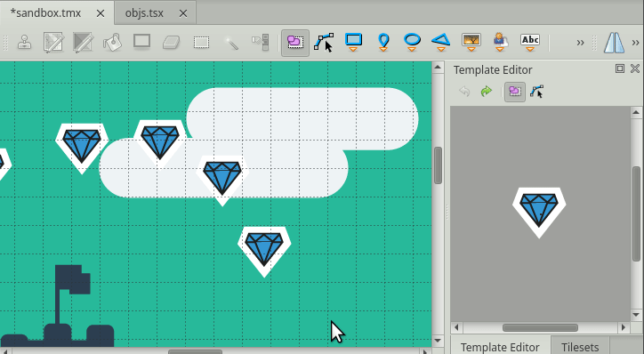The image size is (644, 354).
Task: Close the objs.tsx tab
Action: [183, 13]
